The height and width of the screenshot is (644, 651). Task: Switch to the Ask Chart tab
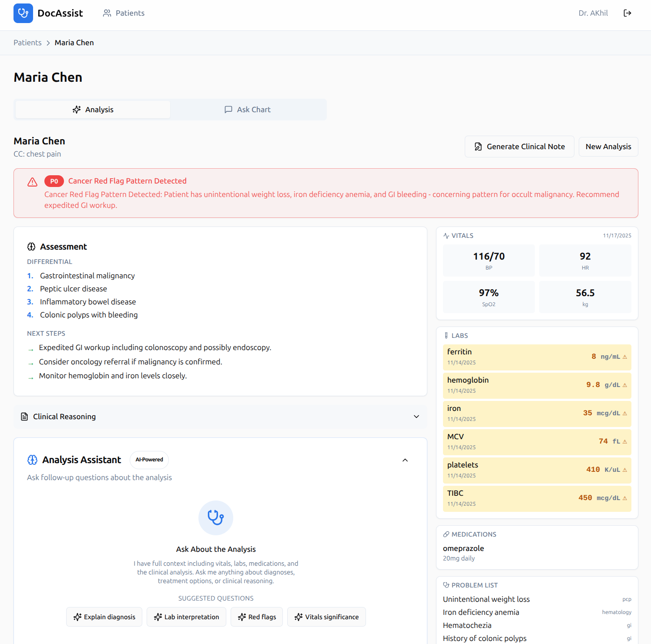pyautogui.click(x=248, y=110)
